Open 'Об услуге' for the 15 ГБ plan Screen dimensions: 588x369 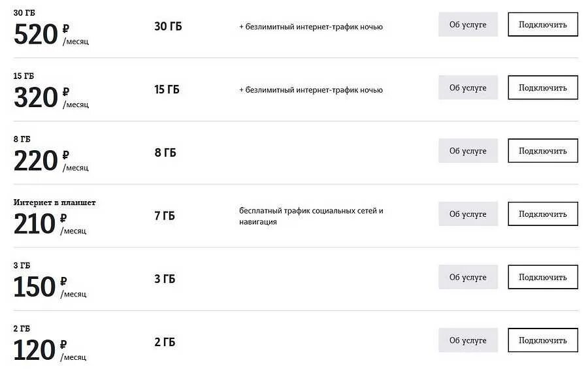tap(468, 88)
